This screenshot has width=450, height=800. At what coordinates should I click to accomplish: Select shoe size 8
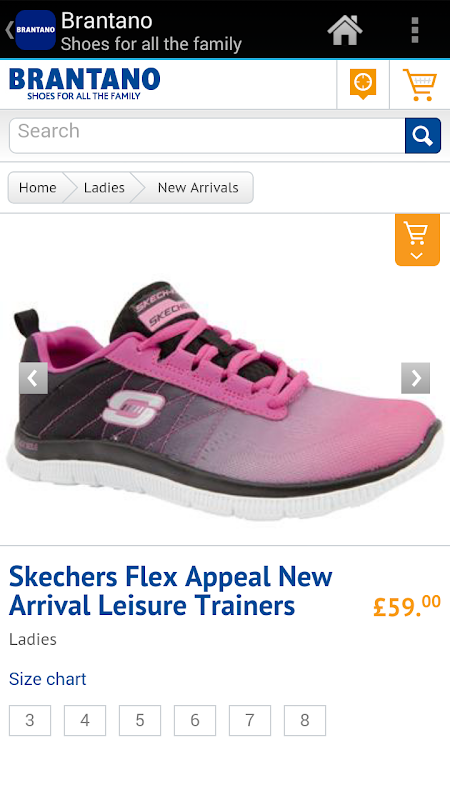(305, 720)
